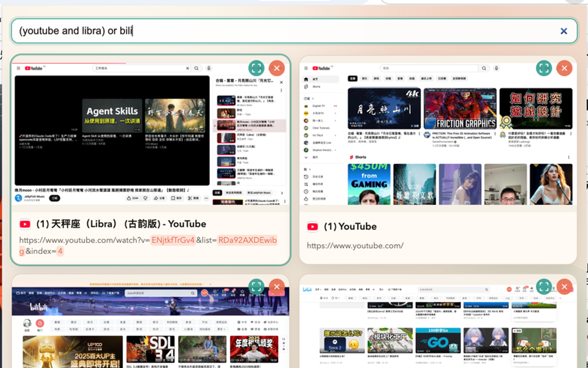
Task: Close the bilibili card showing 100秒学Go video
Action: (x=564, y=287)
